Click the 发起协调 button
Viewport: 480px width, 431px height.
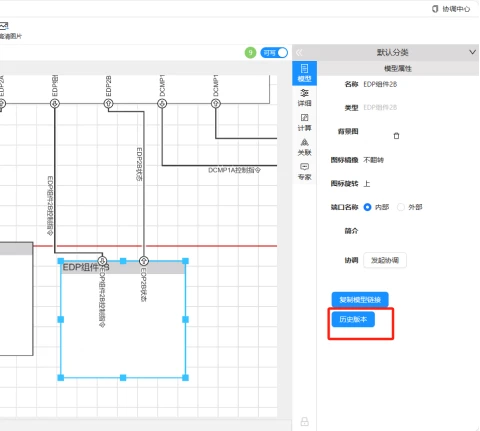385,260
